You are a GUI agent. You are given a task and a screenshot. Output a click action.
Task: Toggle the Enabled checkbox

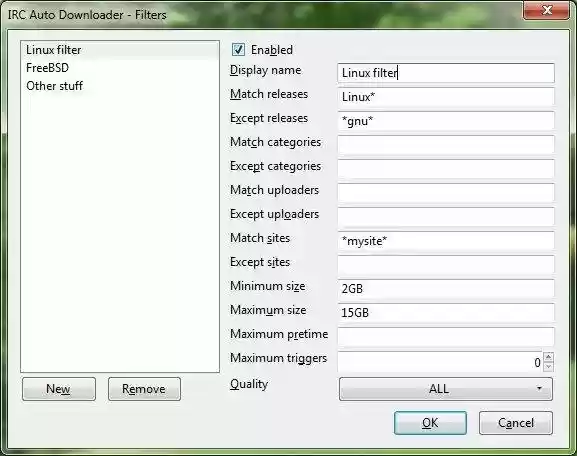238,49
